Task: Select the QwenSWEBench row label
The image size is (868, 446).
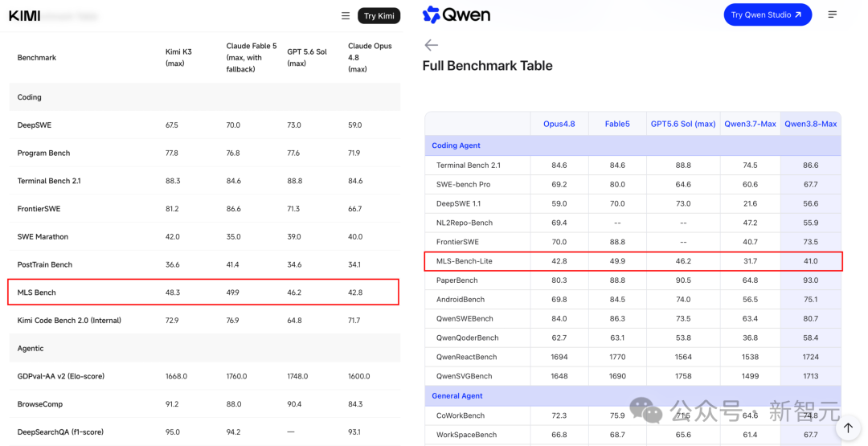Action: (465, 319)
